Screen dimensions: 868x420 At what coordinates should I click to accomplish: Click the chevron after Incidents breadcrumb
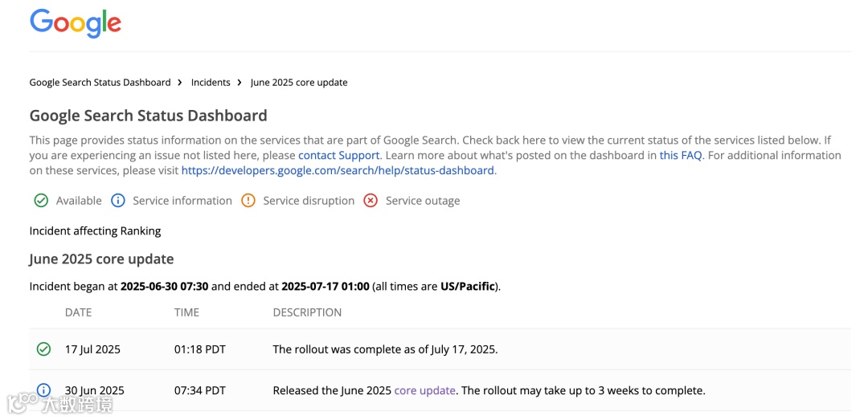[240, 83]
